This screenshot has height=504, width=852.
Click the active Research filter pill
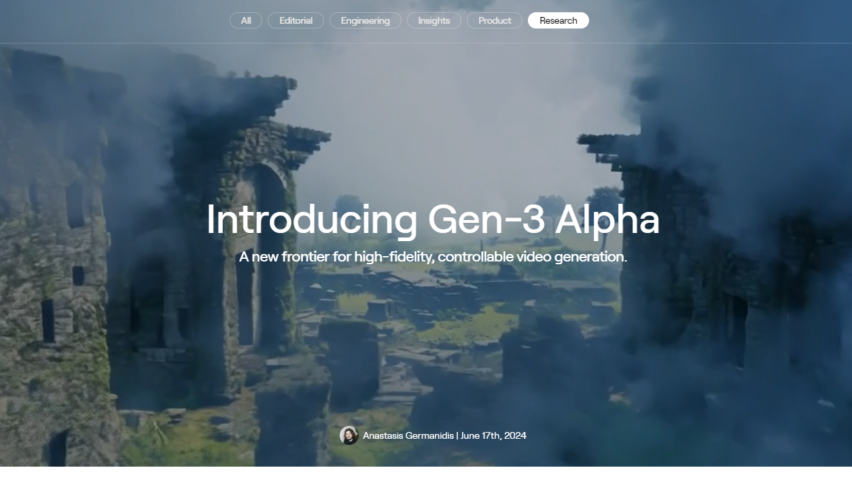coord(558,20)
